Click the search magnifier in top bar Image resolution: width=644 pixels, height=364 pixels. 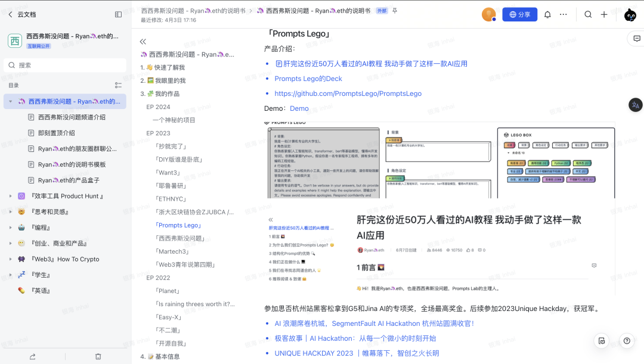click(x=588, y=14)
